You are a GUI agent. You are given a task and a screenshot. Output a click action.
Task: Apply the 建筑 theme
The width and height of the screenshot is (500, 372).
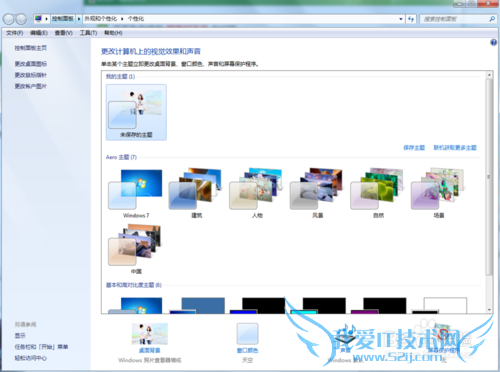196,193
